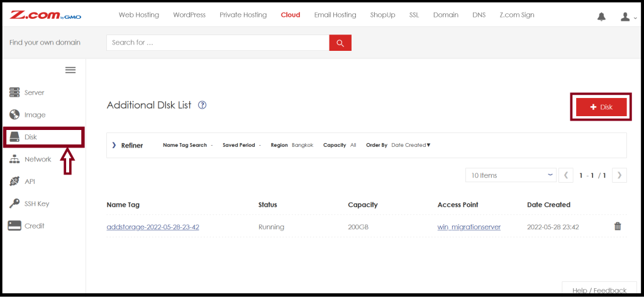Select Server label in sidebar
Viewport: 644px width, 297px height.
tap(35, 93)
